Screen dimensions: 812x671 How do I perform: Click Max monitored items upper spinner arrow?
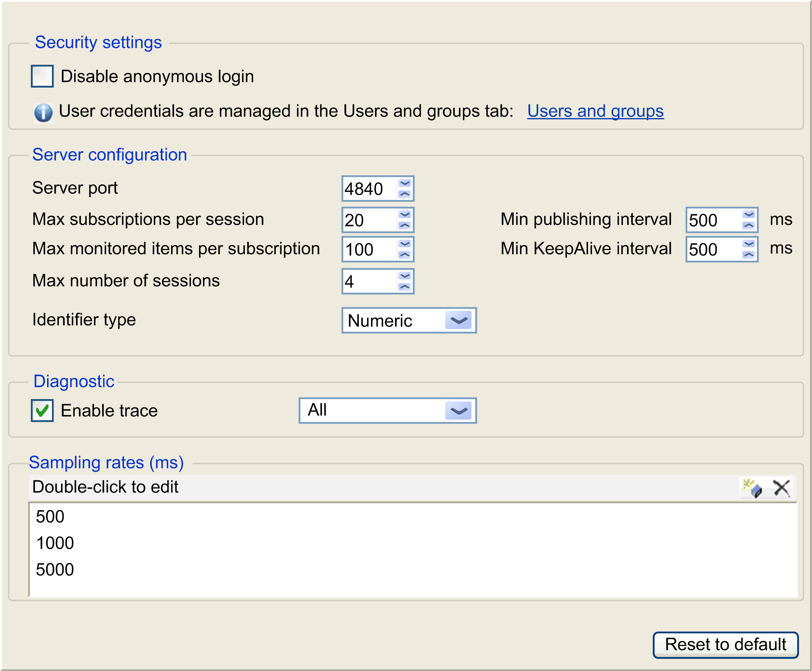[405, 244]
